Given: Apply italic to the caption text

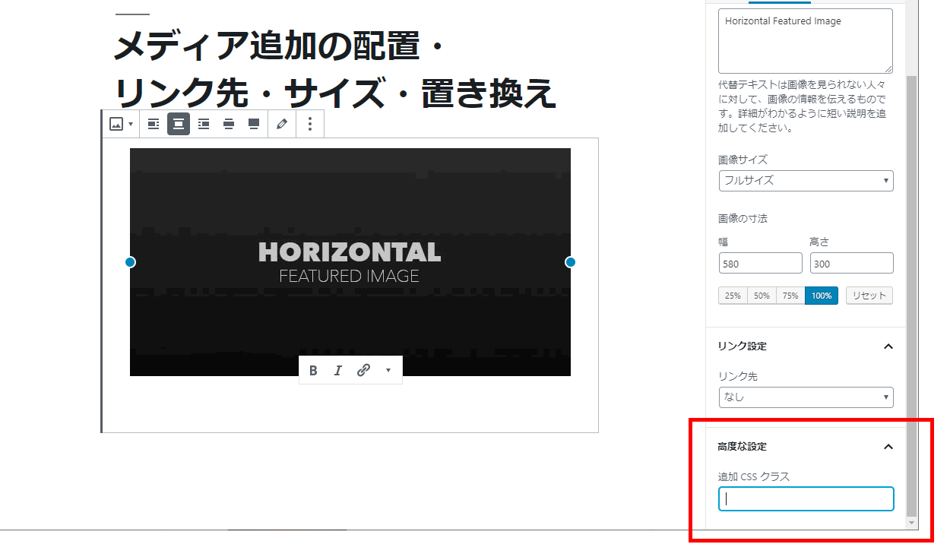Looking at the screenshot, I should coord(338,370).
